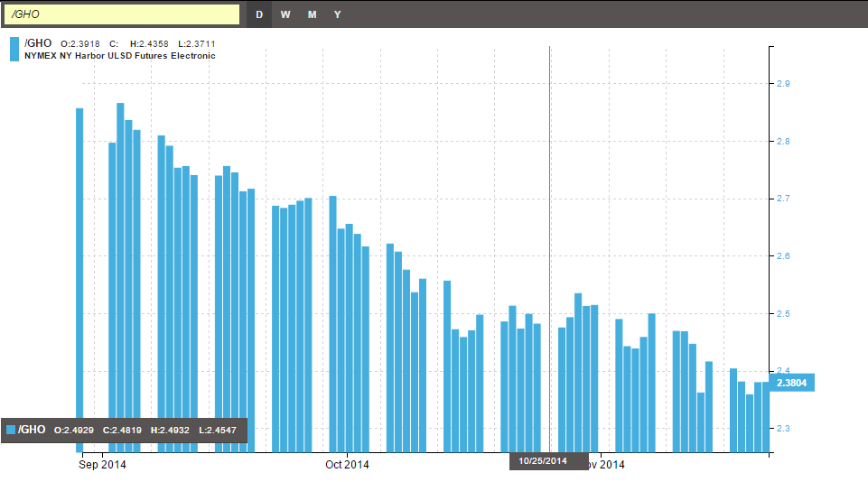Image resolution: width=868 pixels, height=482 pixels.
Task: Click the C:2.4819 close value in the tooltip
Action: point(120,430)
